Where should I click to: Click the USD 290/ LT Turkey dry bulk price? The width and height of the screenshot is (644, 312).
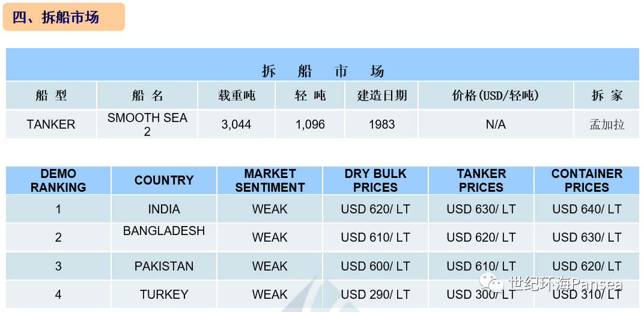(375, 295)
